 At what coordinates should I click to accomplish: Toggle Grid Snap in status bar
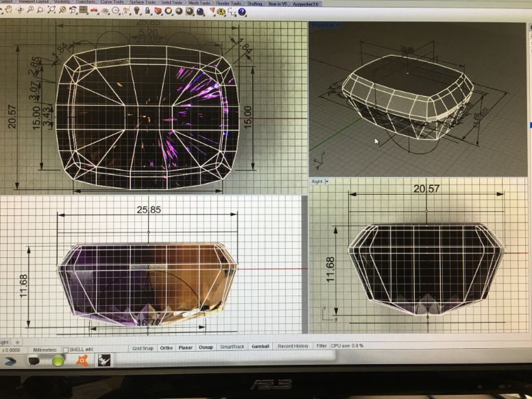(143, 347)
